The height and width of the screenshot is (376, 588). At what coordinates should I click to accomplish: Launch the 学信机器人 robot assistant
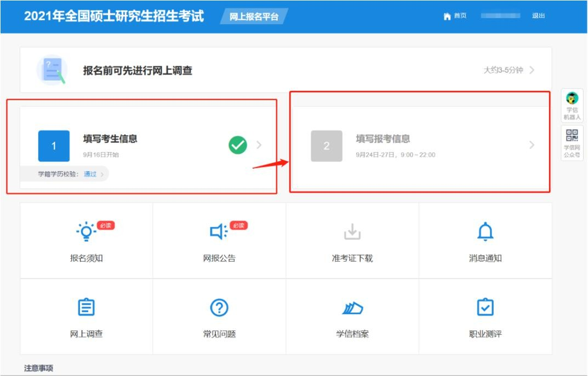(x=572, y=101)
